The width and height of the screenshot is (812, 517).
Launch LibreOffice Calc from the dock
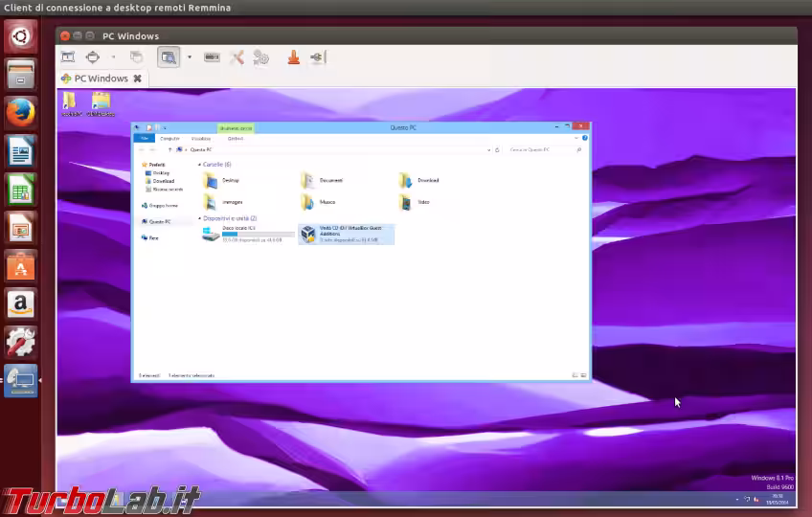(x=21, y=190)
